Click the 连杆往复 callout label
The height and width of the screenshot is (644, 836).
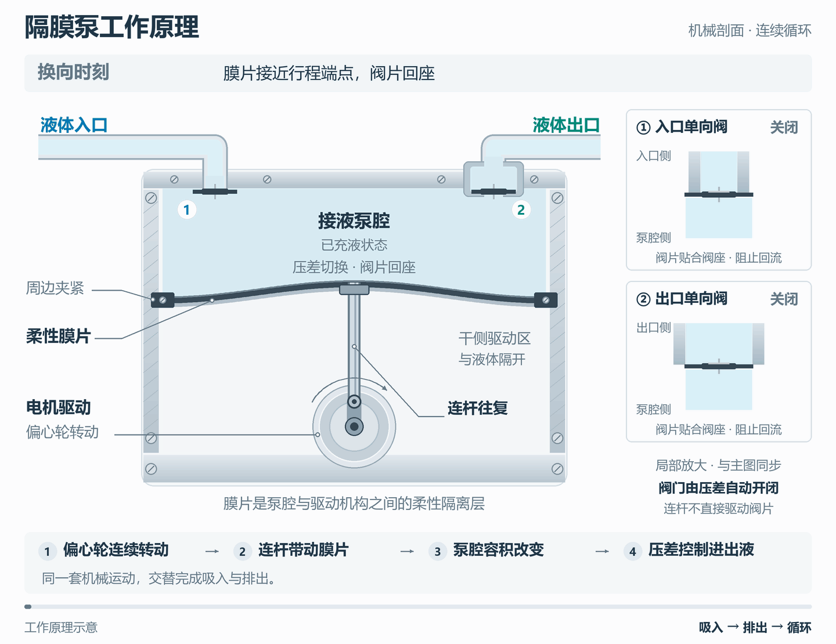[x=477, y=408]
